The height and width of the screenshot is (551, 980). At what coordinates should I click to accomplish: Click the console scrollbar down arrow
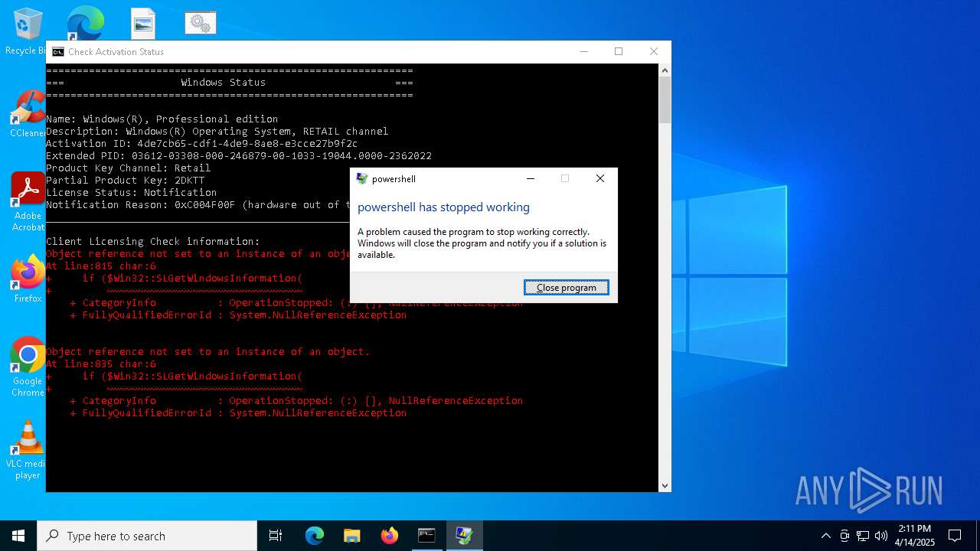(665, 485)
